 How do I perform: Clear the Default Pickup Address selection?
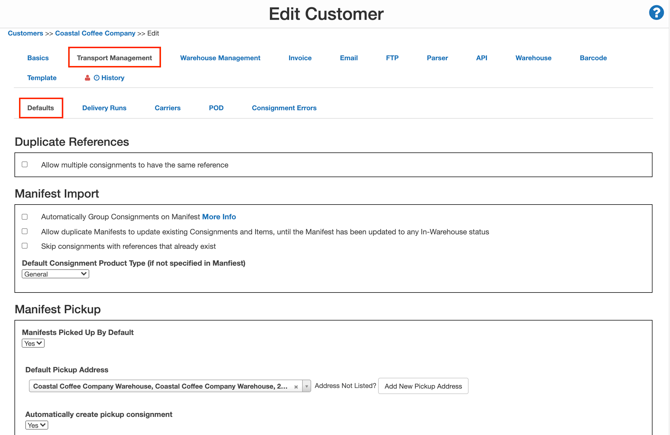click(296, 386)
